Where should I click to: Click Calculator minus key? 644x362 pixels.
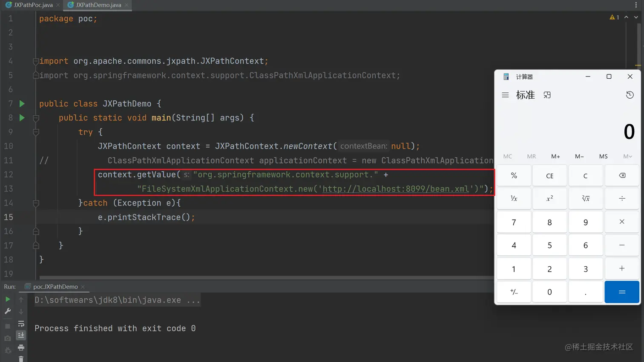coord(622,245)
